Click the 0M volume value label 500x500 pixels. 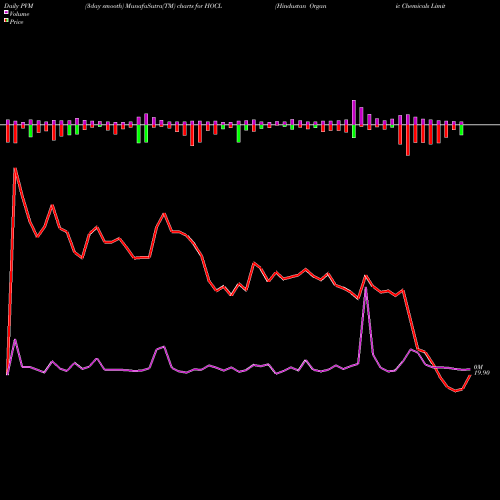click(478, 367)
